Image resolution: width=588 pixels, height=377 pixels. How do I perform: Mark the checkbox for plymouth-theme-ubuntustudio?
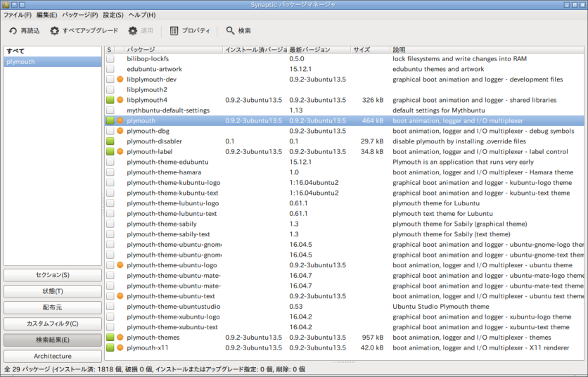pos(110,307)
